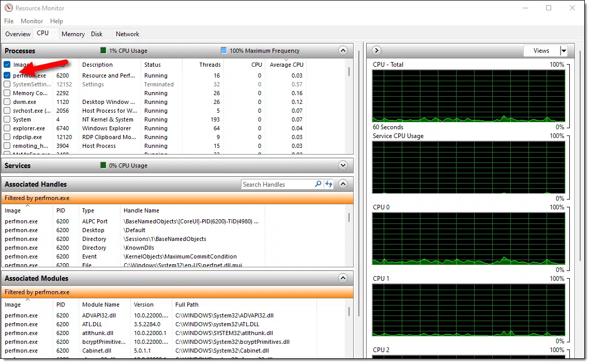Open the Monitor menu
The width and height of the screenshot is (590, 364).
(x=32, y=21)
